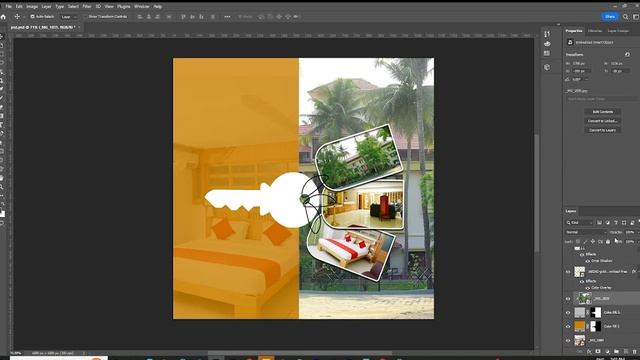Click the Edit Contents button

point(602,112)
